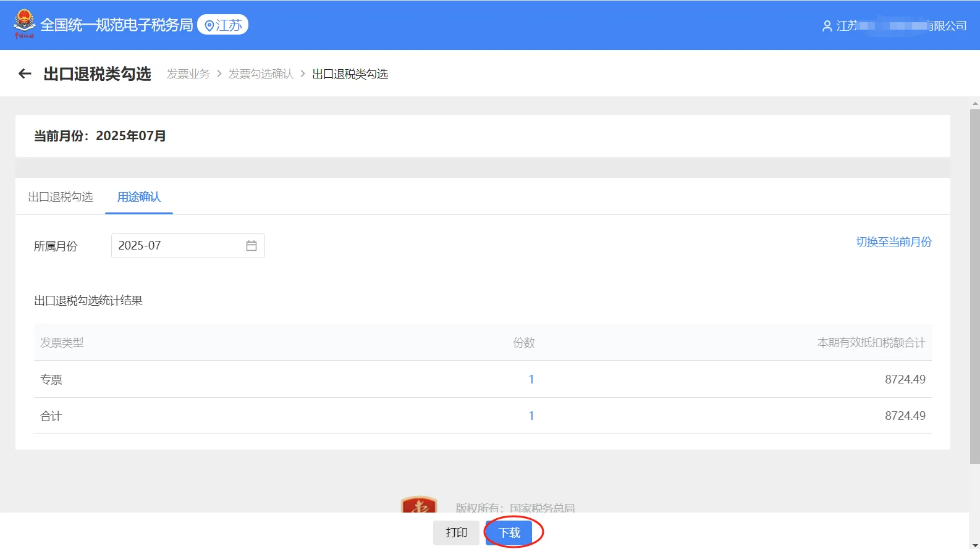Viewport: 980px width, 549px height.
Task: Switch to the 用途确认 tab
Action: [139, 197]
